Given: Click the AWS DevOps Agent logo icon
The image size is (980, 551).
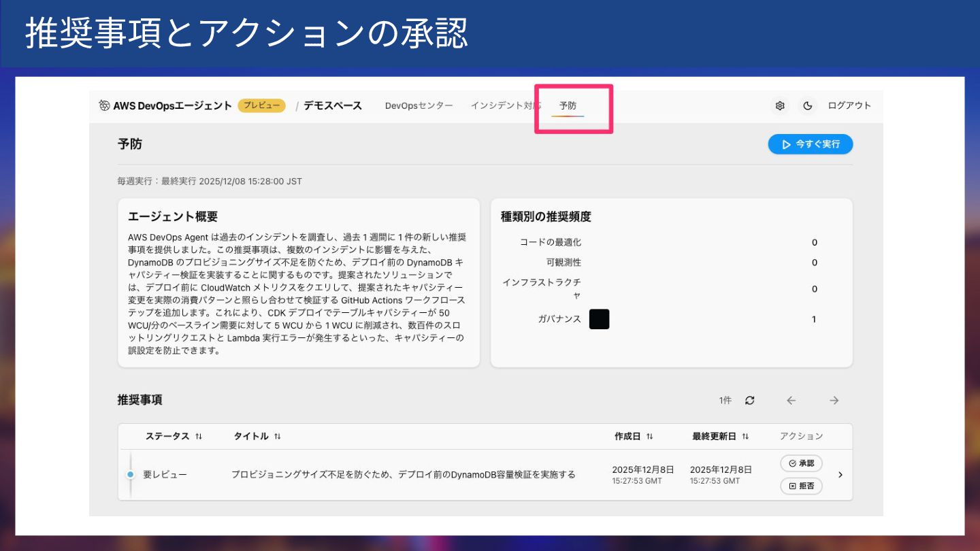Looking at the screenshot, I should (104, 105).
